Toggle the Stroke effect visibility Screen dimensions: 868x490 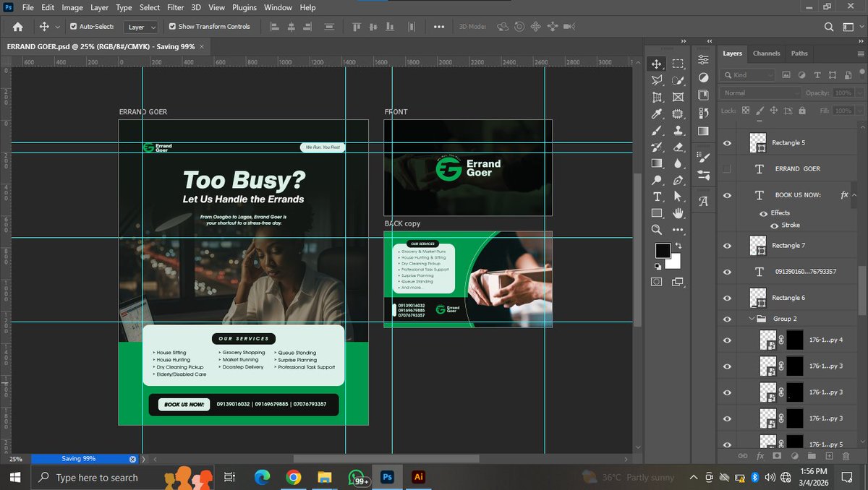click(774, 225)
